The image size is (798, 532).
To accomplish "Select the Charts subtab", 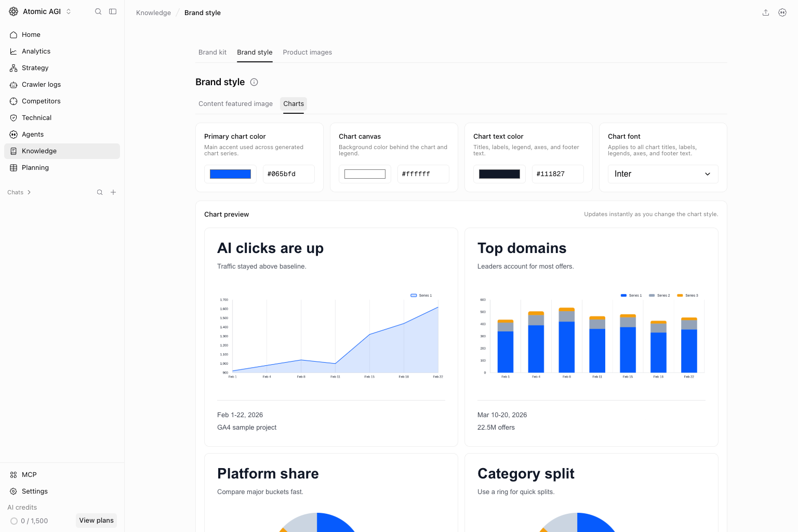I will click(x=294, y=104).
